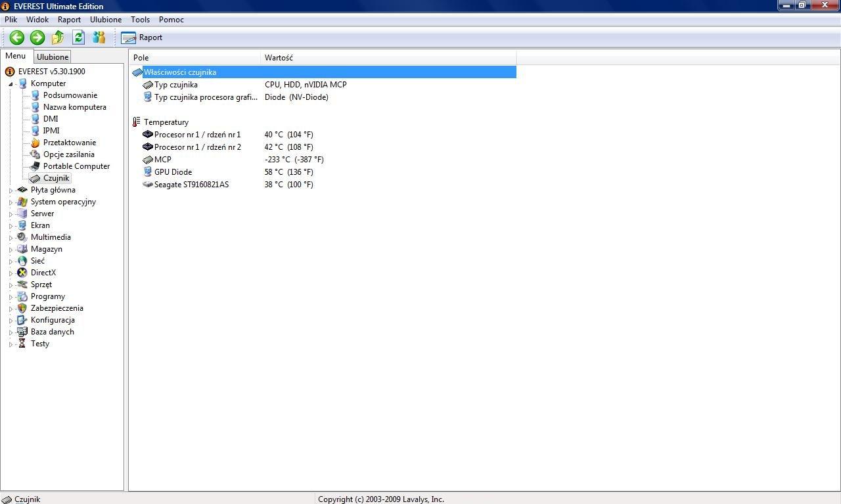Sort by the Wartość column header
841x504 pixels.
(x=388, y=58)
